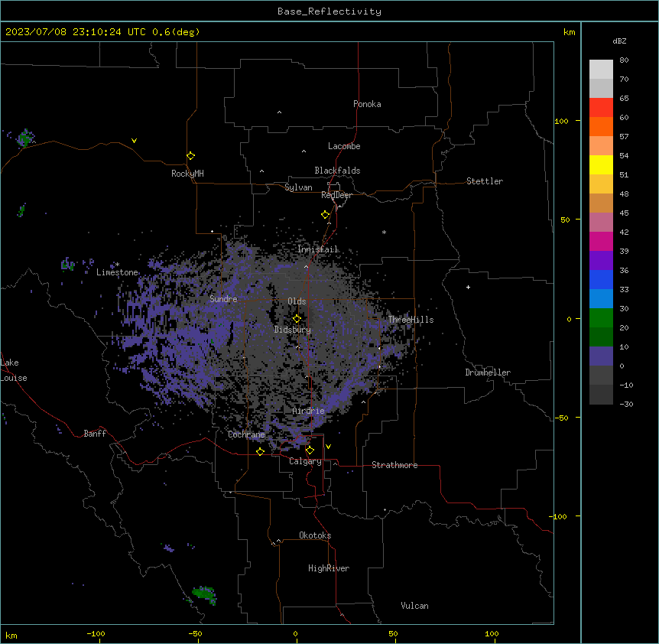
Task: Click the light gray 80 dBZ legend color
Action: [x=601, y=69]
